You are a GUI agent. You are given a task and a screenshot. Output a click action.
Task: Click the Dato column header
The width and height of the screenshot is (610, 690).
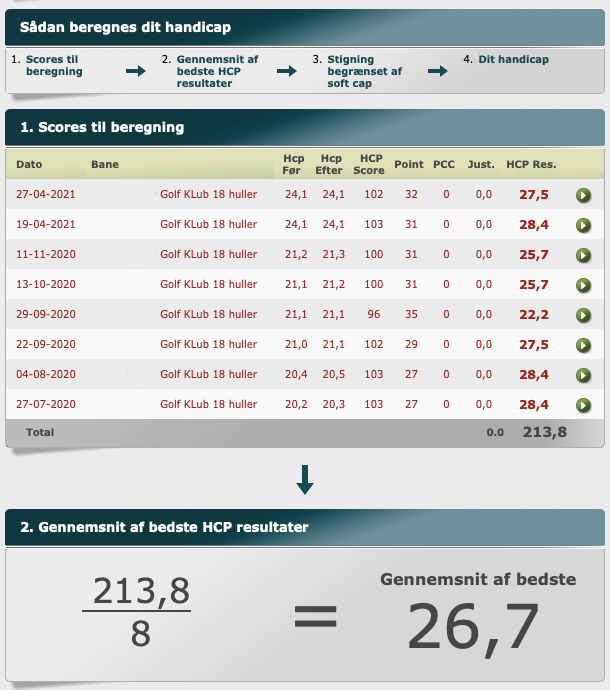click(29, 164)
